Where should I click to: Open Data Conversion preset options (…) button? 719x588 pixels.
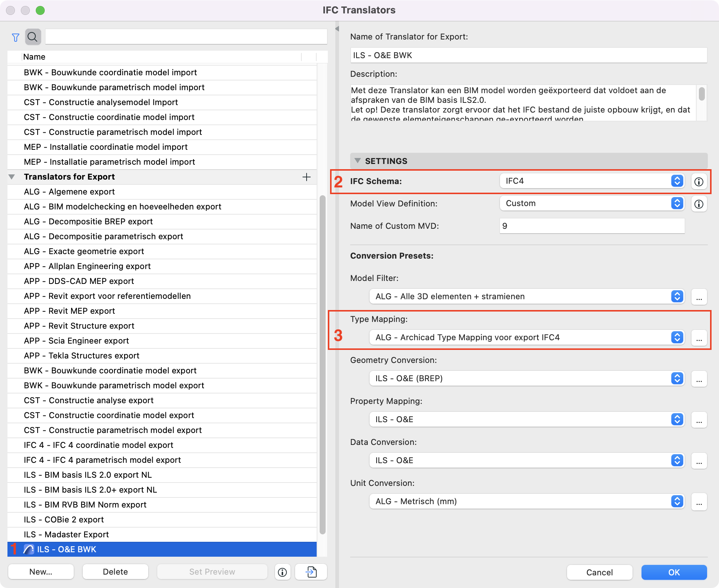tap(699, 461)
